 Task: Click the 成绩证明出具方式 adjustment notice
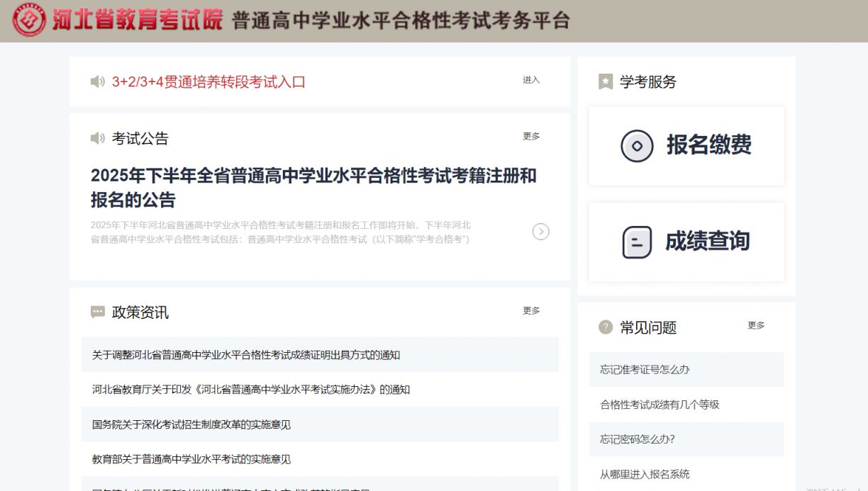(x=245, y=355)
